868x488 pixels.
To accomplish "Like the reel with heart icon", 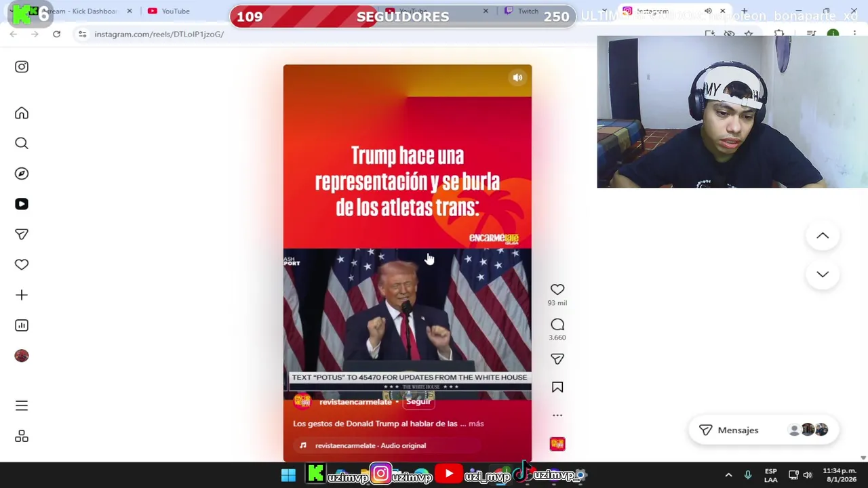I will 557,289.
